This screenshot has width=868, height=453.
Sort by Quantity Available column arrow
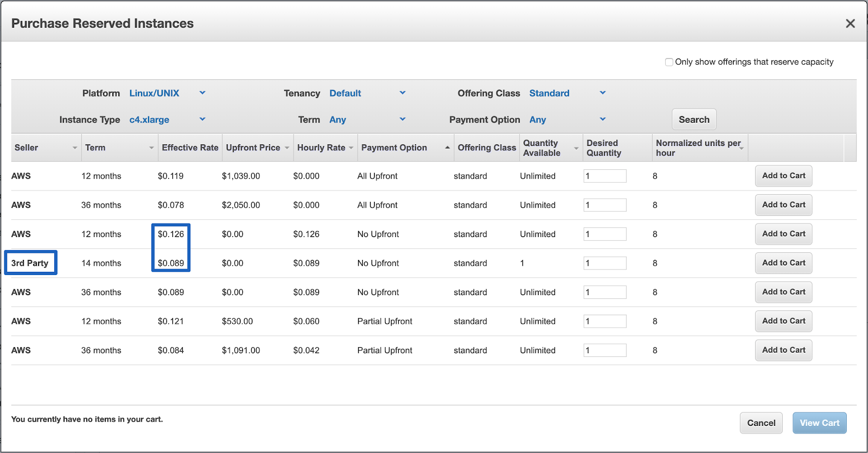[576, 148]
